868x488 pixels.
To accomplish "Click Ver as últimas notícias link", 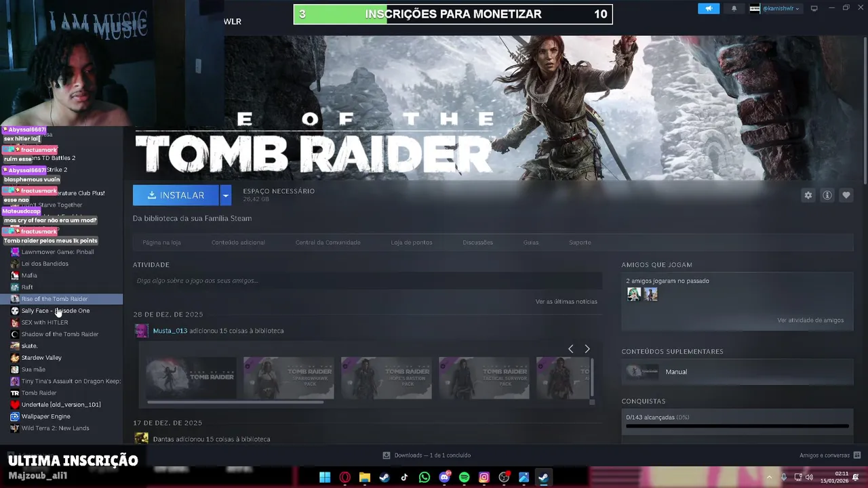I will (x=566, y=302).
